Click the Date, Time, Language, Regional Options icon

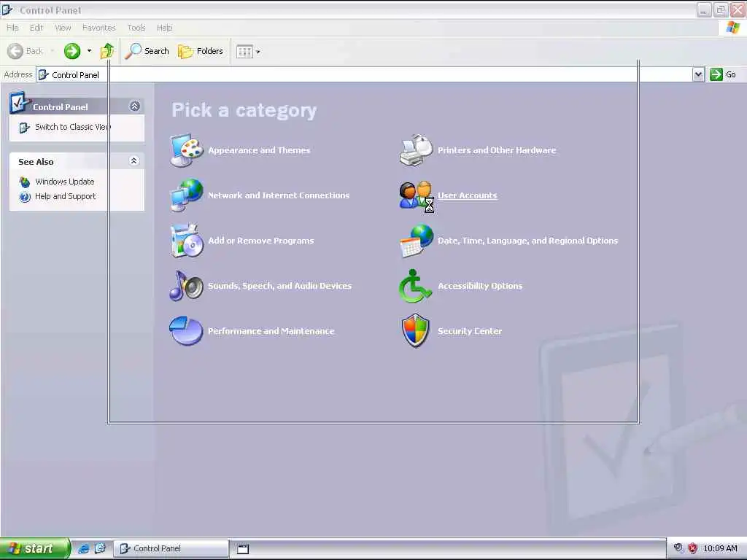coord(417,241)
